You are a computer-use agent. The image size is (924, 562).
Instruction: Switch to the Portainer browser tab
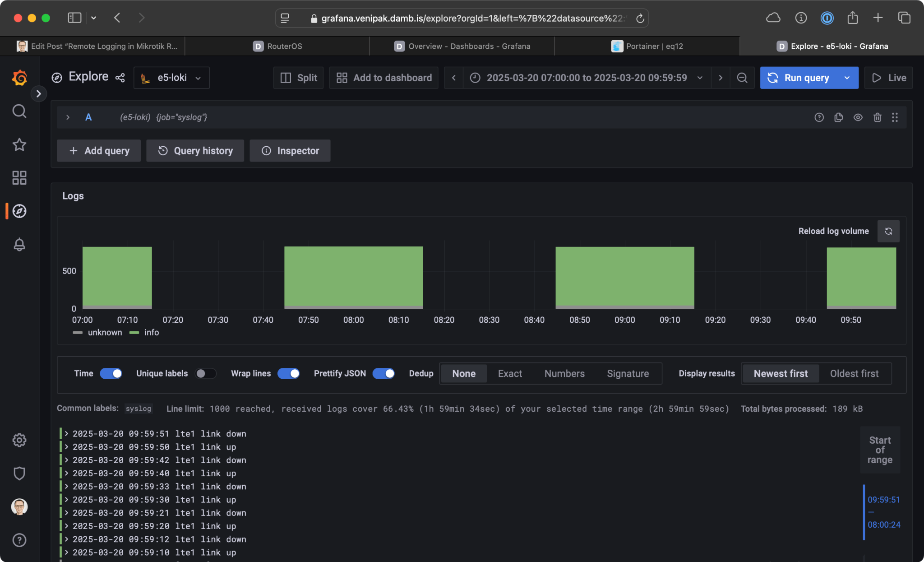(x=647, y=46)
